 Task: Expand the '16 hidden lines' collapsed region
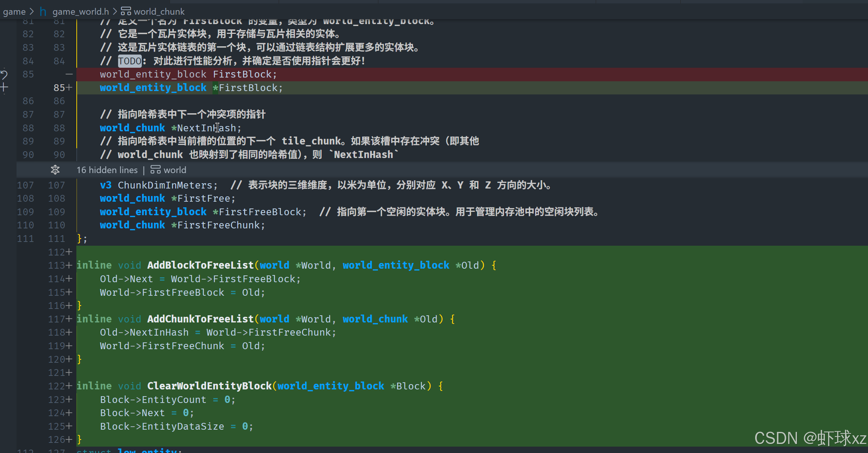[107, 170]
